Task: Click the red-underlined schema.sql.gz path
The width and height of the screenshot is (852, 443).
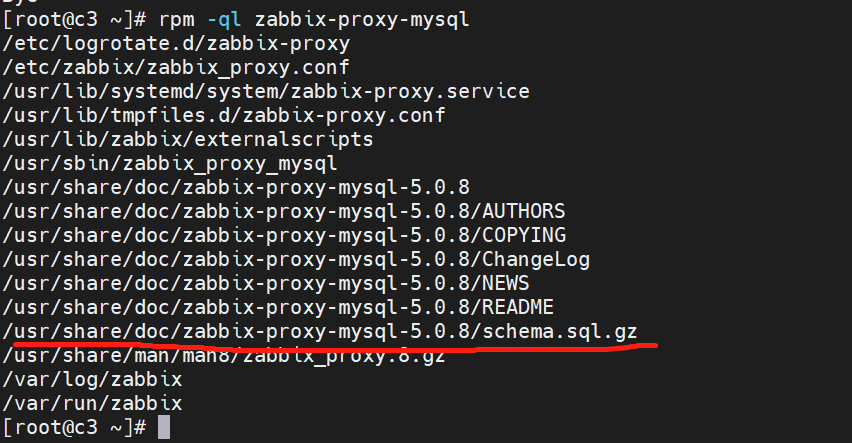Action: pyautogui.click(x=320, y=331)
